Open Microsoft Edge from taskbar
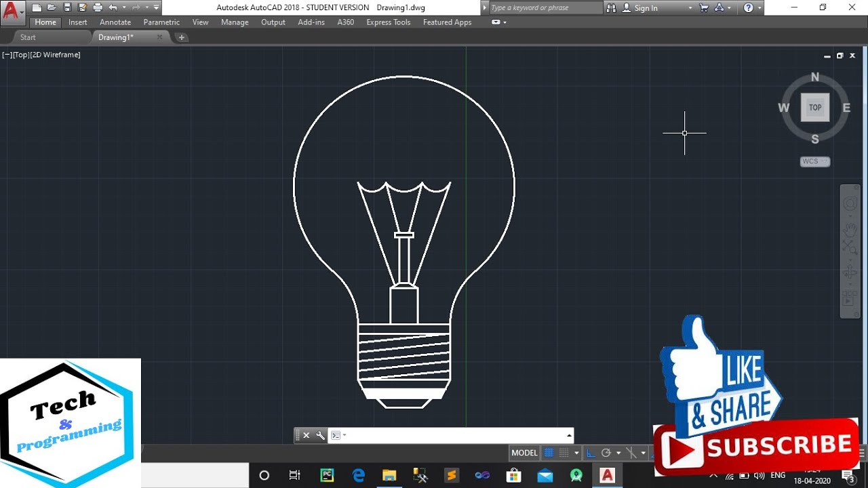 coord(358,475)
